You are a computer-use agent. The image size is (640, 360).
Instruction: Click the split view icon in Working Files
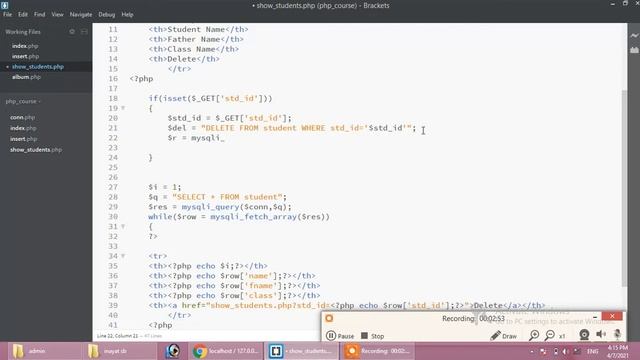(x=84, y=31)
